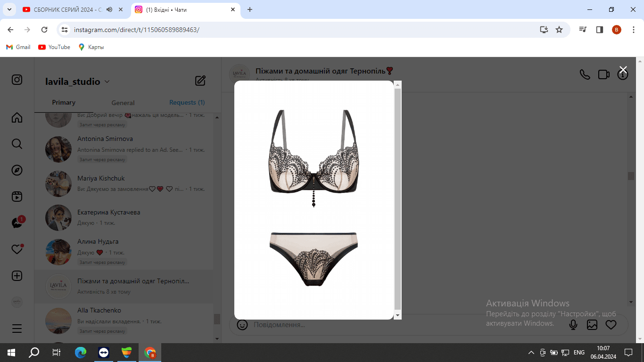Bookmark this page with the star

[x=559, y=30]
